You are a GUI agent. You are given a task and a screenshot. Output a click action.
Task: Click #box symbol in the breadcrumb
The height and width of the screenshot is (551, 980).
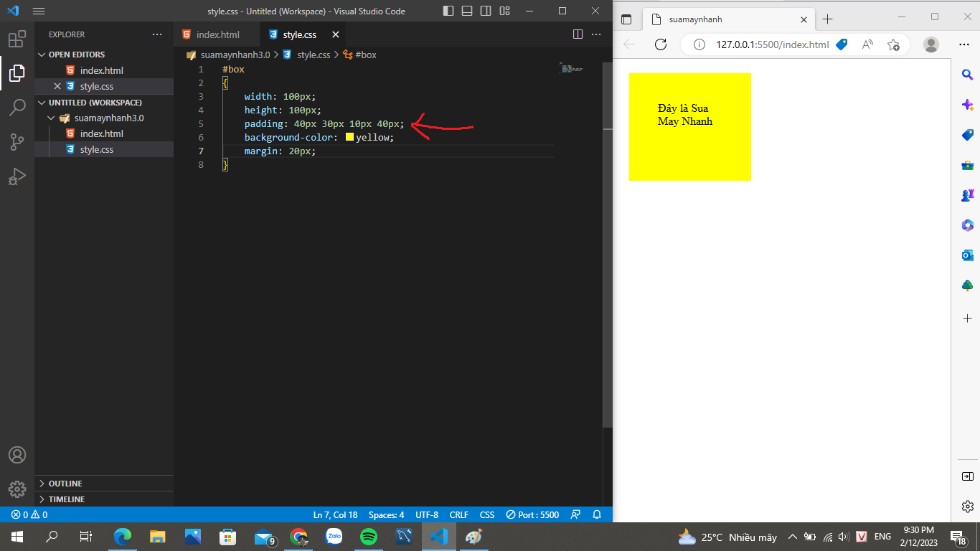(366, 55)
